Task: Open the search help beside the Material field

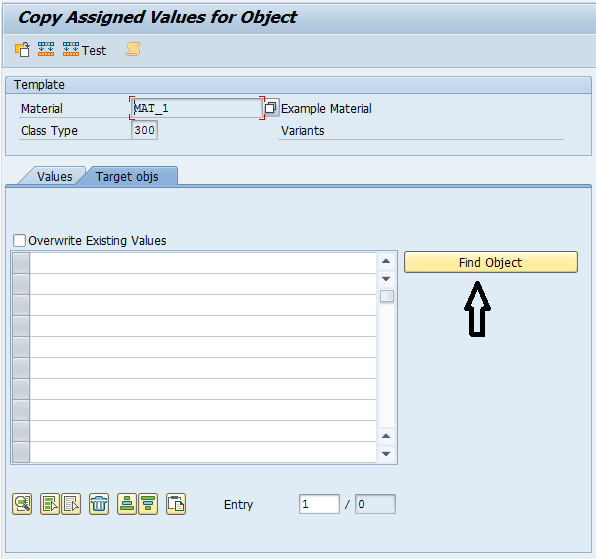Action: point(271,108)
